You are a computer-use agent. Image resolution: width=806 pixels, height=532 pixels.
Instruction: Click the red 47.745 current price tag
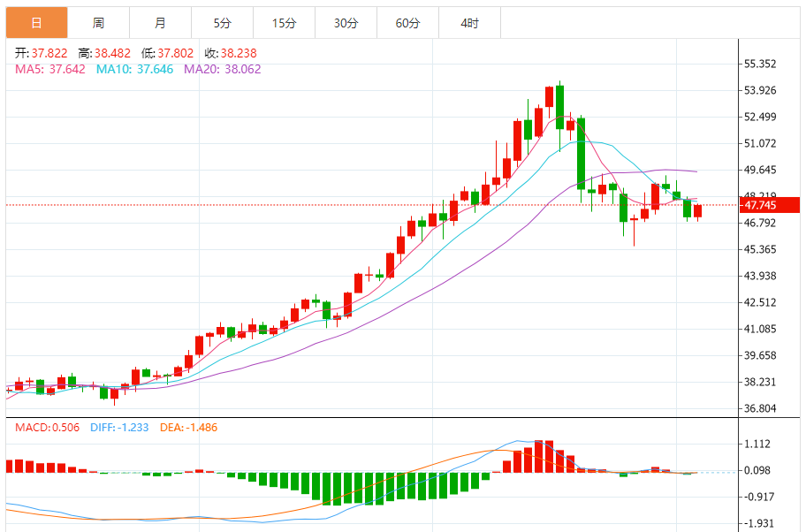(x=771, y=205)
